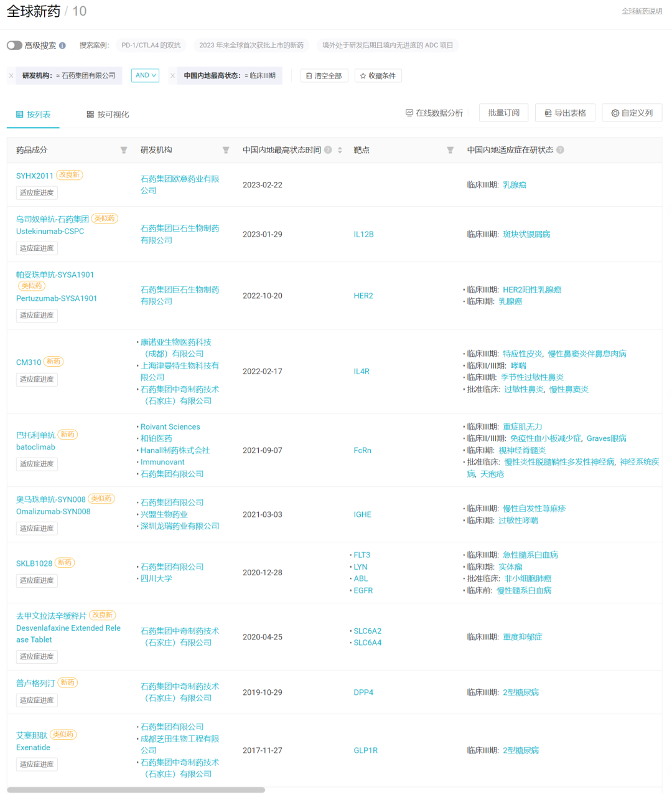Open the 全球新药说明 link
Image resolution: width=672 pixels, height=797 pixels.
(642, 11)
